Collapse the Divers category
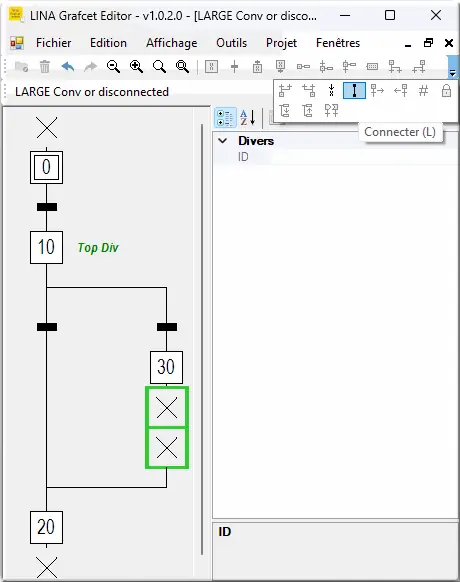The width and height of the screenshot is (460, 582). pyautogui.click(x=223, y=141)
